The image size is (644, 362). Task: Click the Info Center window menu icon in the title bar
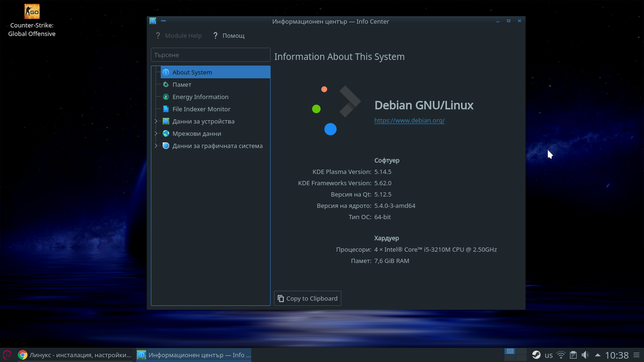point(153,21)
